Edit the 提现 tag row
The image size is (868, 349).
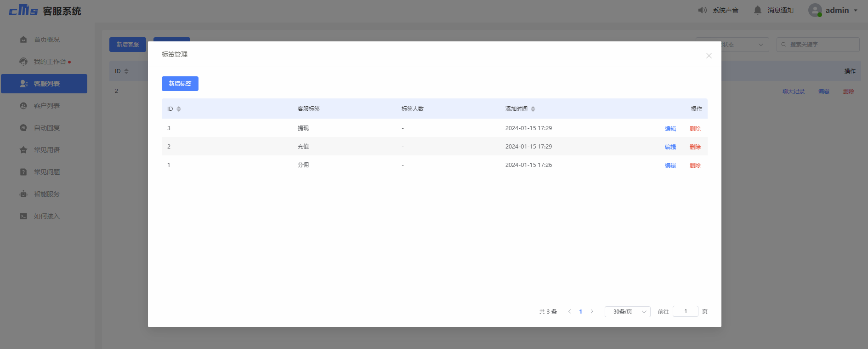(670, 129)
